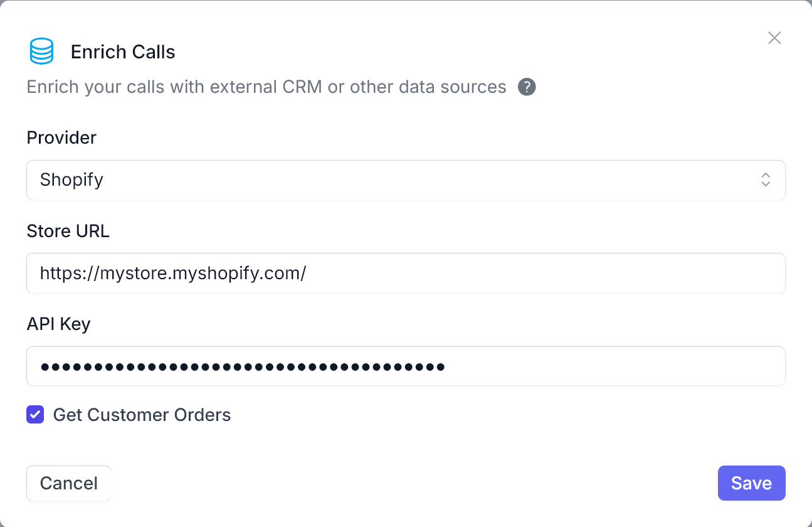Click the Cancel button

(69, 483)
